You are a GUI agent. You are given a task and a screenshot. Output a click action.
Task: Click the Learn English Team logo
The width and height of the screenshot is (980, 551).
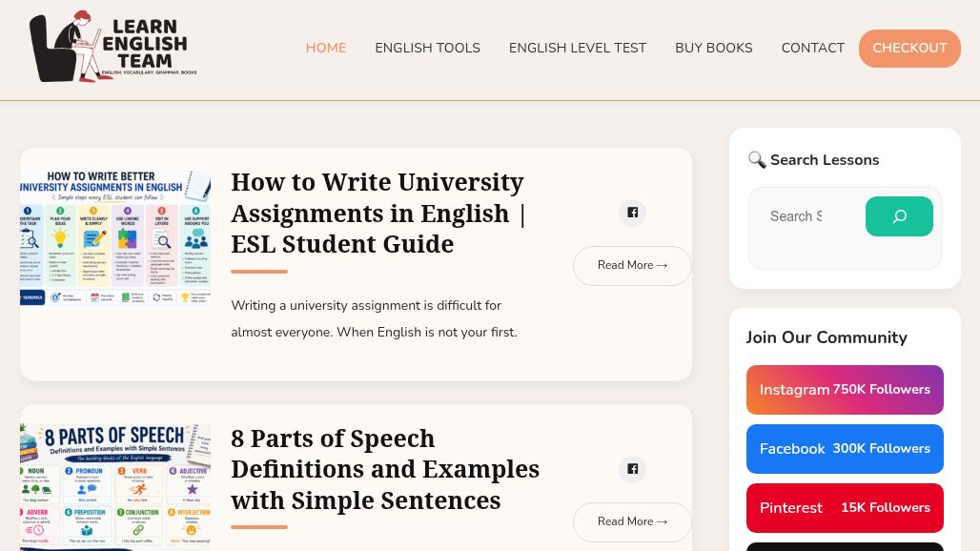coord(113,46)
